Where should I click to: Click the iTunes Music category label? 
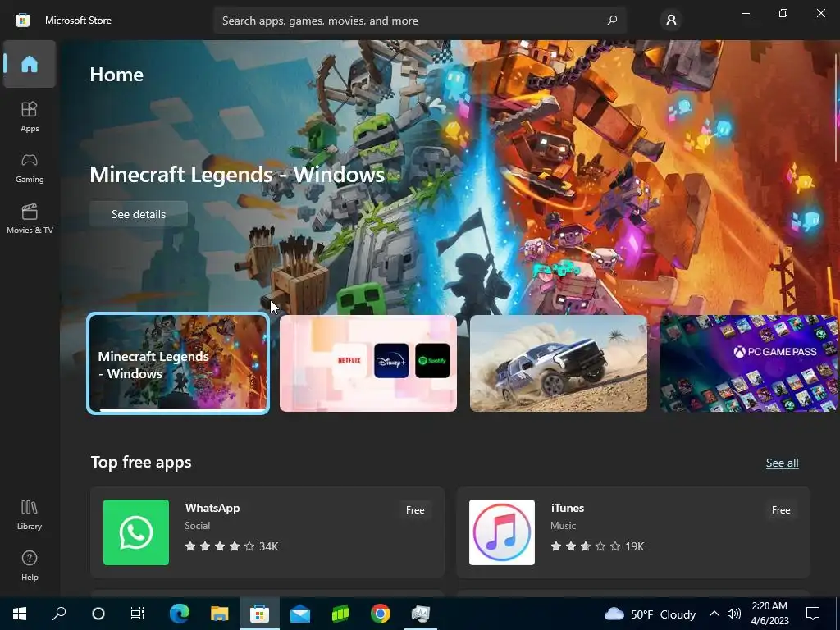point(563,526)
